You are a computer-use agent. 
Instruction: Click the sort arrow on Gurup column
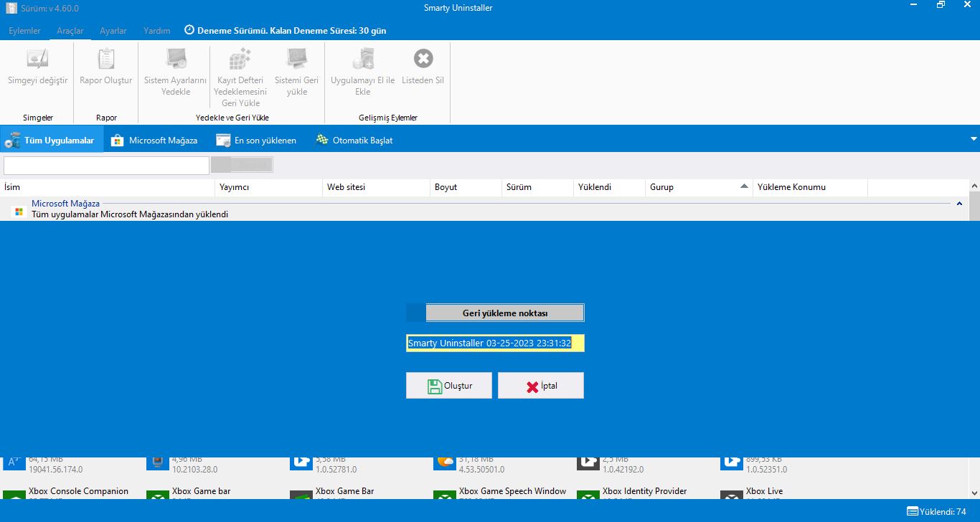click(744, 187)
